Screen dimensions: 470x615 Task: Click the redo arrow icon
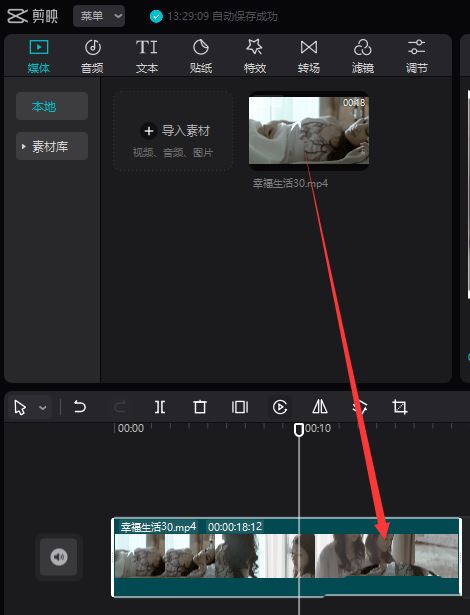pos(120,407)
